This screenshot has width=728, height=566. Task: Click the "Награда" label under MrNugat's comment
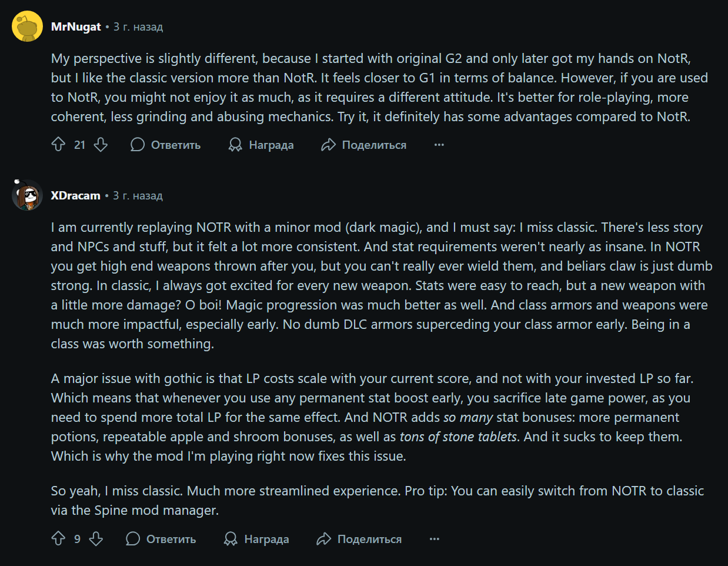[x=271, y=145]
